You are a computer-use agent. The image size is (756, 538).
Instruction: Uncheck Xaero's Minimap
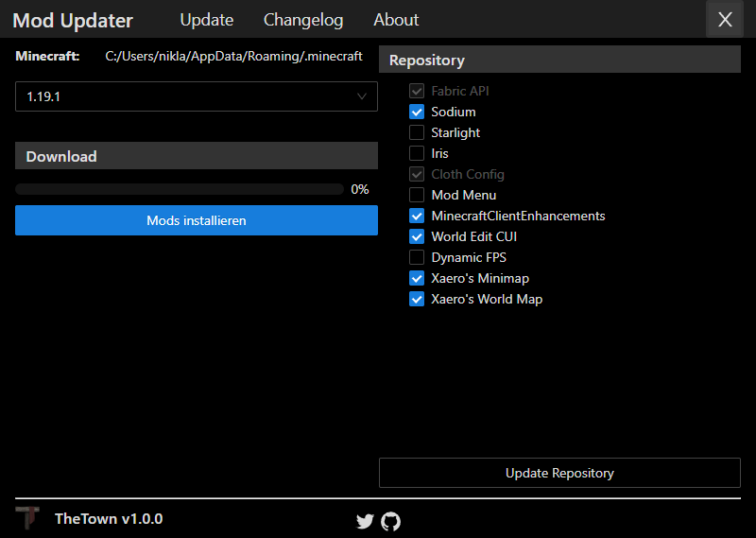point(417,278)
